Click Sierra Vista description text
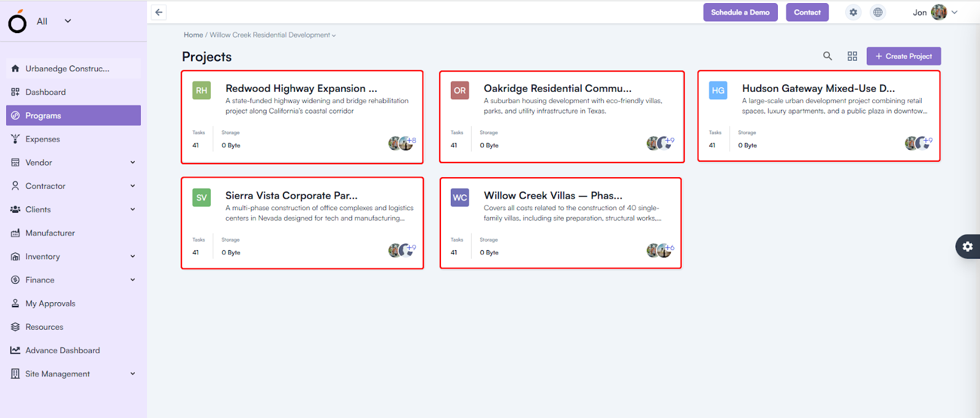Screen dimensions: 980x418 pos(319,213)
